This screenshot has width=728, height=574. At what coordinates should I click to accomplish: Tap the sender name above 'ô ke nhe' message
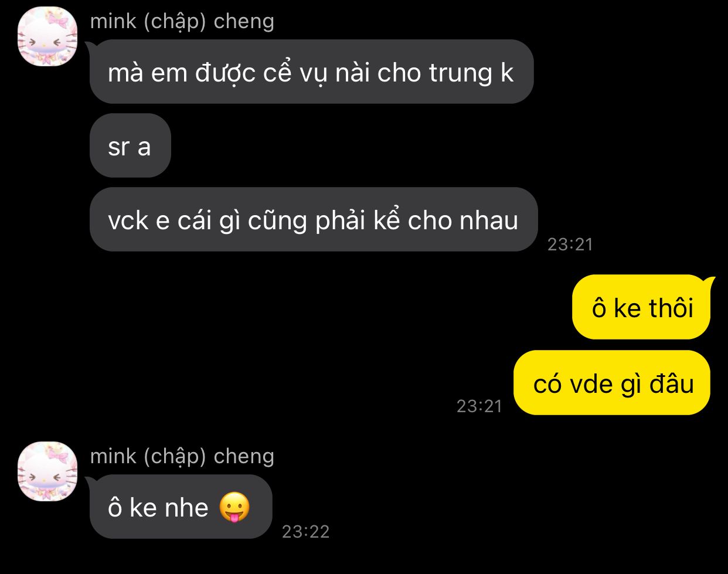pos(182,457)
